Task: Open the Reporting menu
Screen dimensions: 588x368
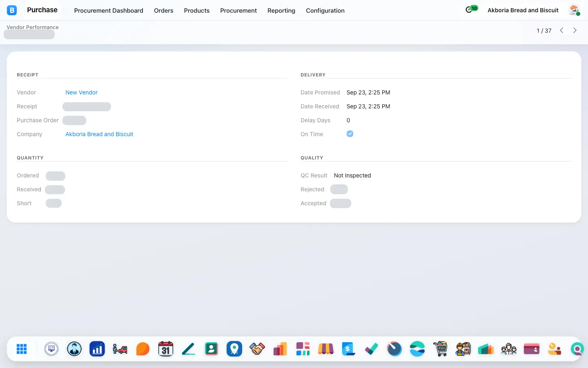Action: pos(281,11)
